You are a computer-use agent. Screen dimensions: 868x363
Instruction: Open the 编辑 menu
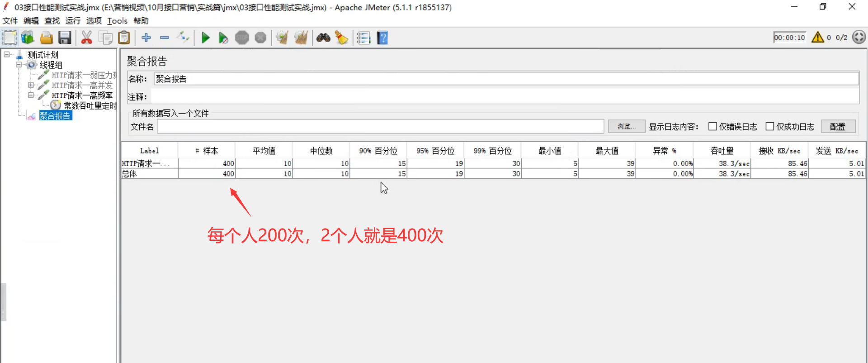point(31,21)
